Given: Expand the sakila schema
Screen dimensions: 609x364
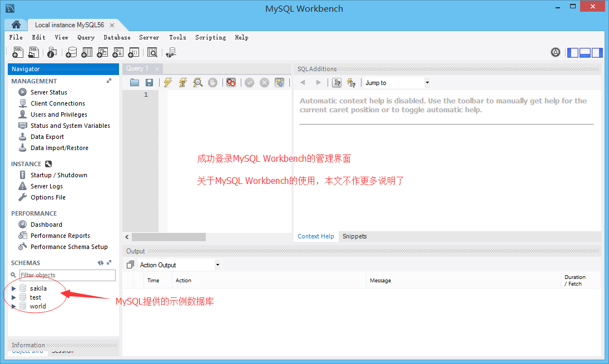Looking at the screenshot, I should (x=13, y=288).
